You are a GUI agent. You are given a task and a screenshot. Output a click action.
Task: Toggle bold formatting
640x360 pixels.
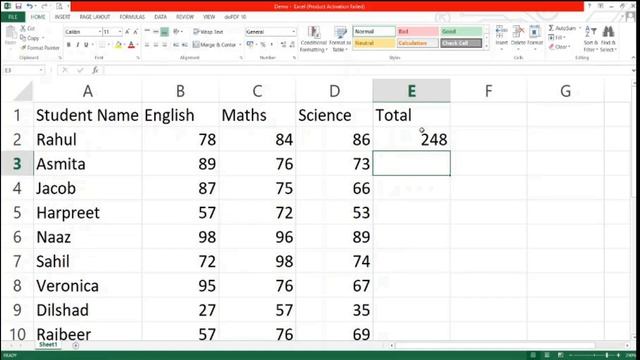pos(69,44)
